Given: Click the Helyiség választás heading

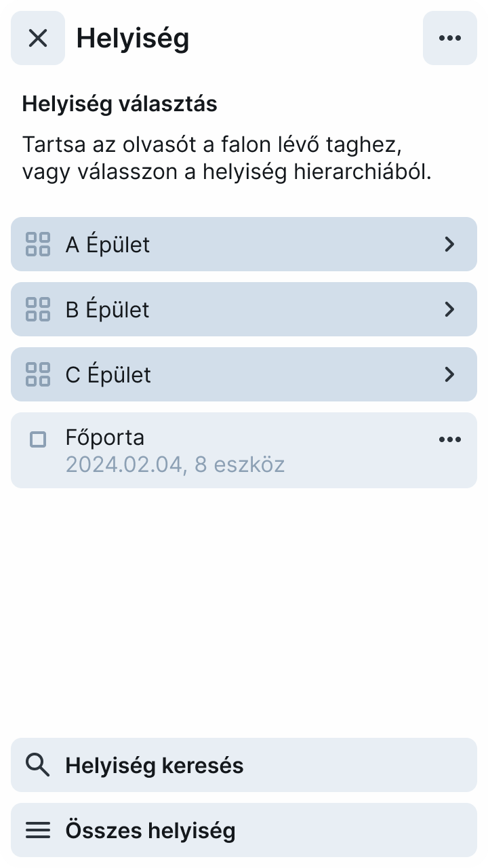Looking at the screenshot, I should 120,104.
